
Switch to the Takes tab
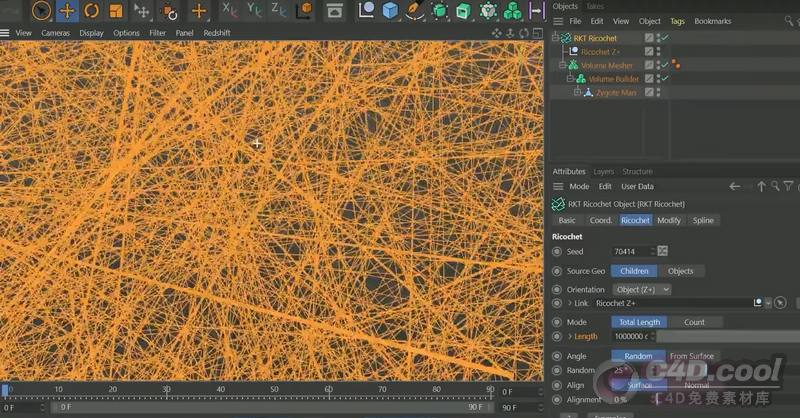[595, 6]
